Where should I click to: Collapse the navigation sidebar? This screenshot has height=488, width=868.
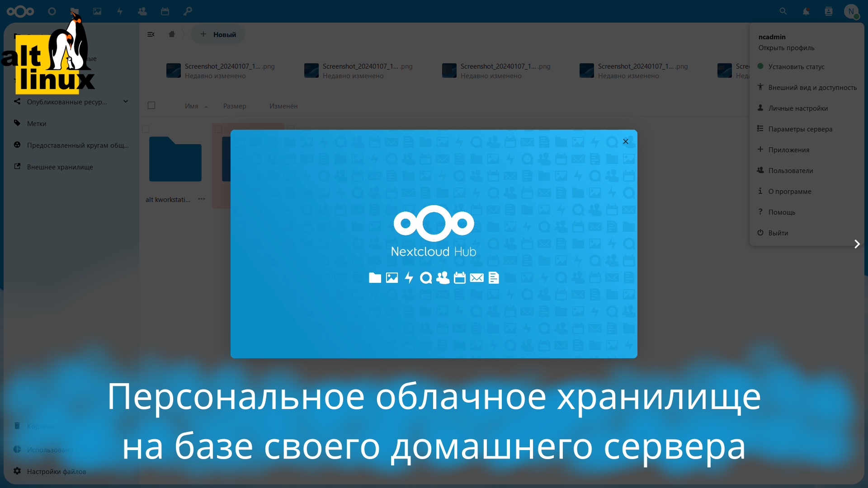(x=151, y=34)
